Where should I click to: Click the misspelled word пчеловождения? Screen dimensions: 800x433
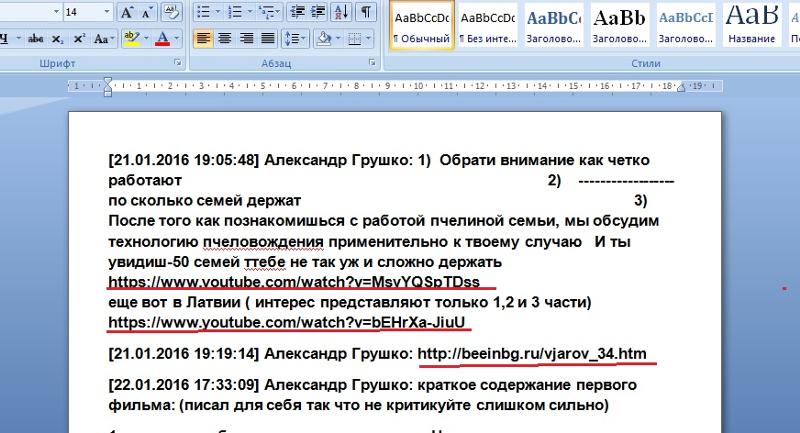click(263, 242)
